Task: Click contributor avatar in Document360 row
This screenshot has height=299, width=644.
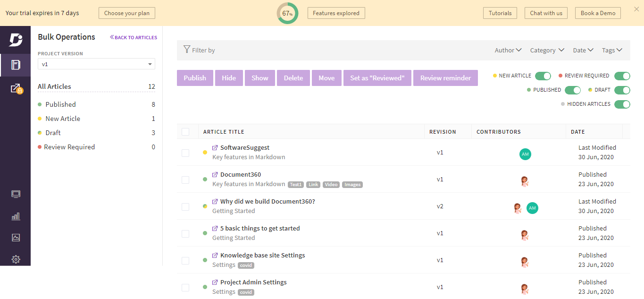Action: coord(524,181)
